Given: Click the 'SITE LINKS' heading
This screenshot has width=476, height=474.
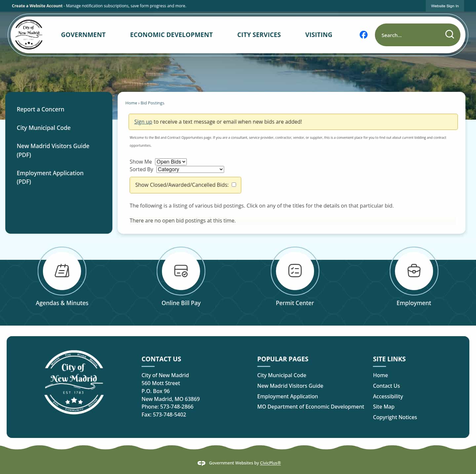Looking at the screenshot, I should click(389, 359).
